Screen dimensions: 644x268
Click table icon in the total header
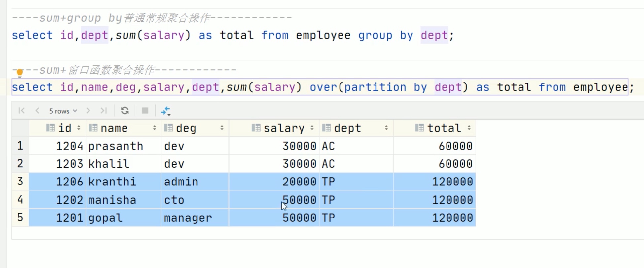(x=419, y=128)
